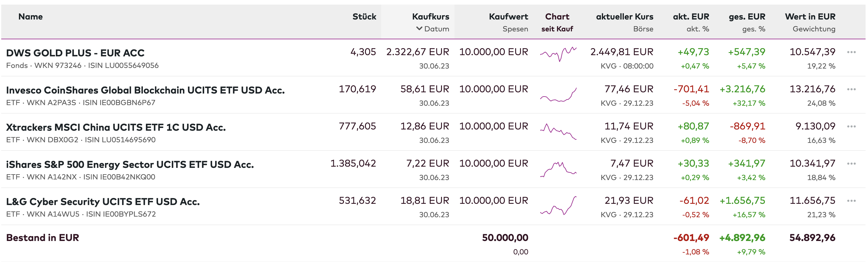The image size is (868, 262).
Task: Sort by Datum using chevron arrow
Action: pyautogui.click(x=419, y=29)
